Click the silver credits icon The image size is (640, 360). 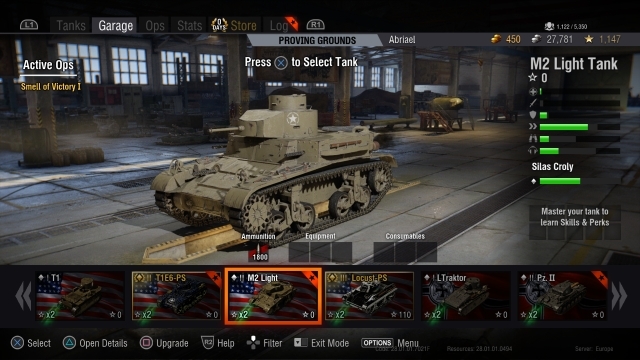[536, 39]
